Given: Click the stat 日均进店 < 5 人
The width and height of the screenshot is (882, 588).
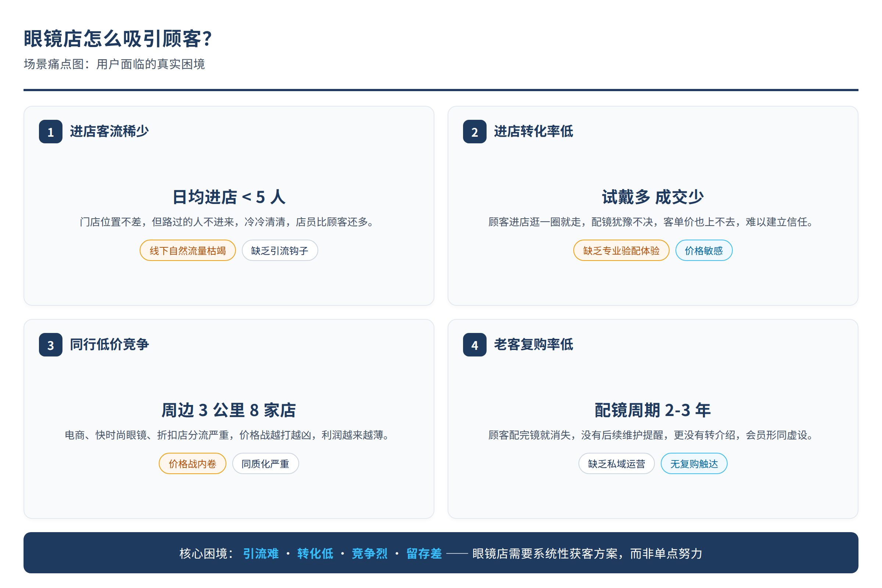Looking at the screenshot, I should coord(229,197).
